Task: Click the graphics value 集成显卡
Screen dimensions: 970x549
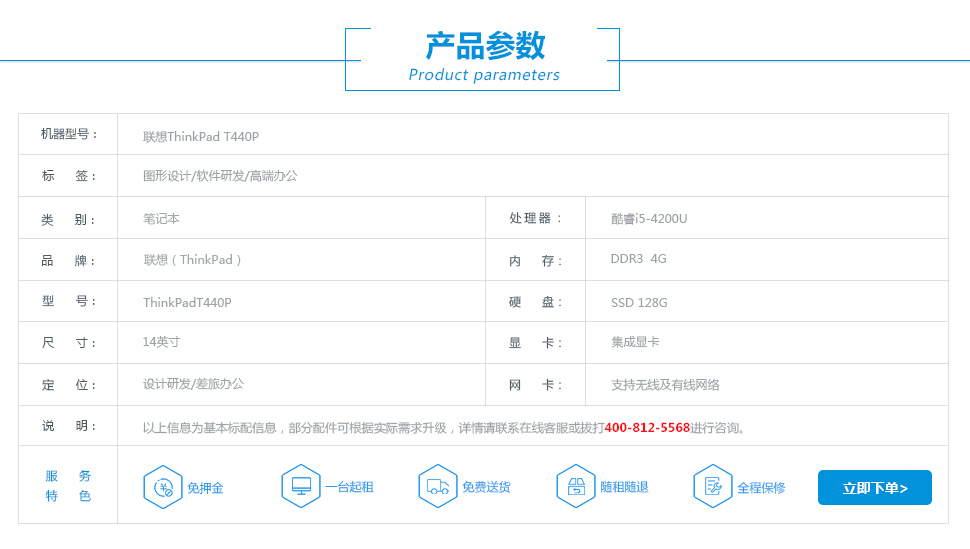Action: (x=635, y=342)
